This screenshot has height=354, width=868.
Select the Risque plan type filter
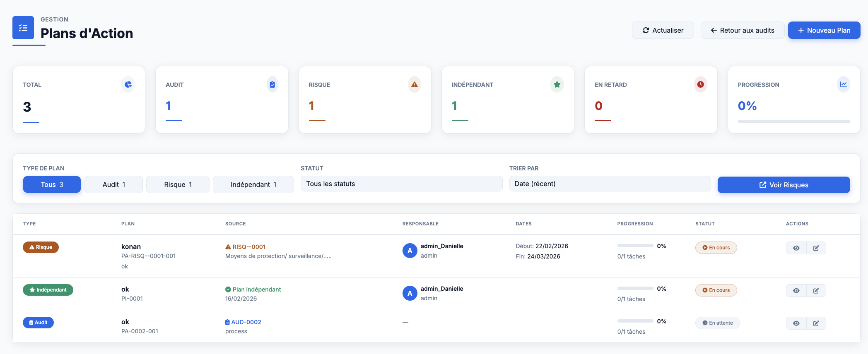[x=178, y=184]
